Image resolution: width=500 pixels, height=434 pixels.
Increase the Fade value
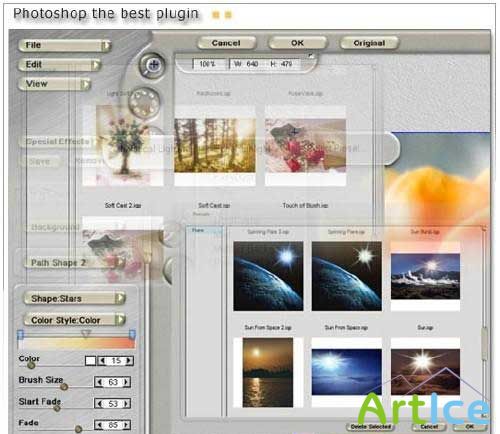126,425
